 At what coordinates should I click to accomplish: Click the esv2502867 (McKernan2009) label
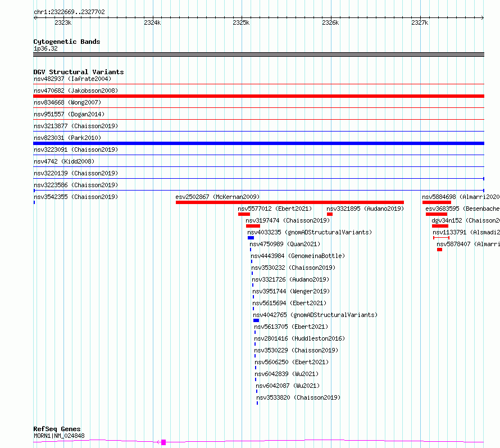217,197
